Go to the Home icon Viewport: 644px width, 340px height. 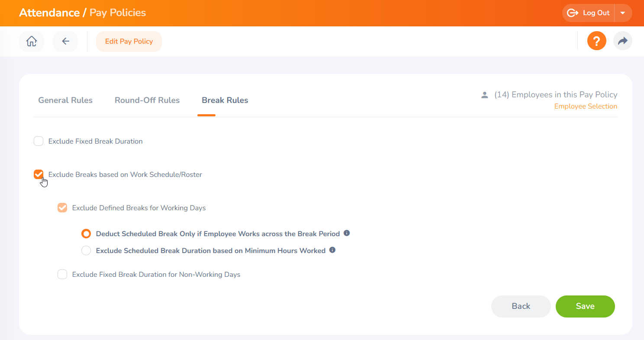click(32, 42)
